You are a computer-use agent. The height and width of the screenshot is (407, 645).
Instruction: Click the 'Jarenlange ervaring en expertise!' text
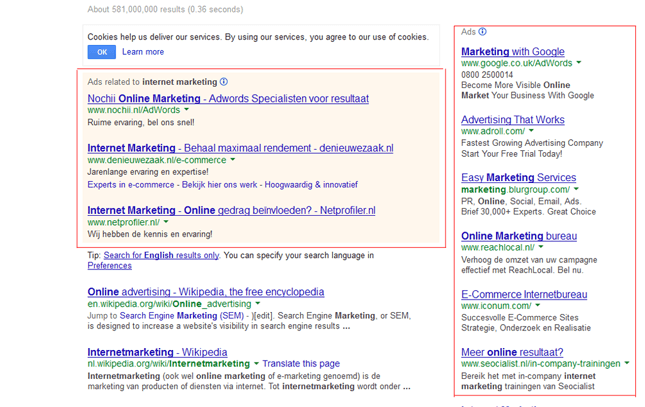click(x=148, y=172)
